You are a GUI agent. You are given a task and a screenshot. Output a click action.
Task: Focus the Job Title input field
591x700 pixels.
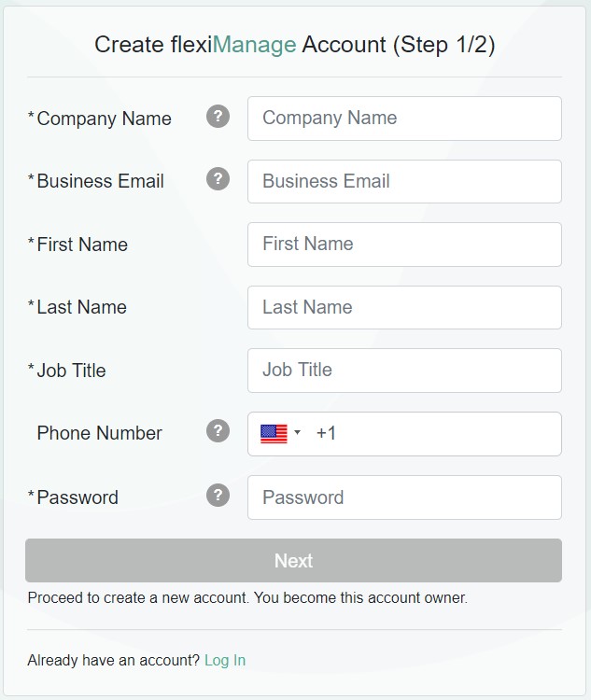pos(404,371)
